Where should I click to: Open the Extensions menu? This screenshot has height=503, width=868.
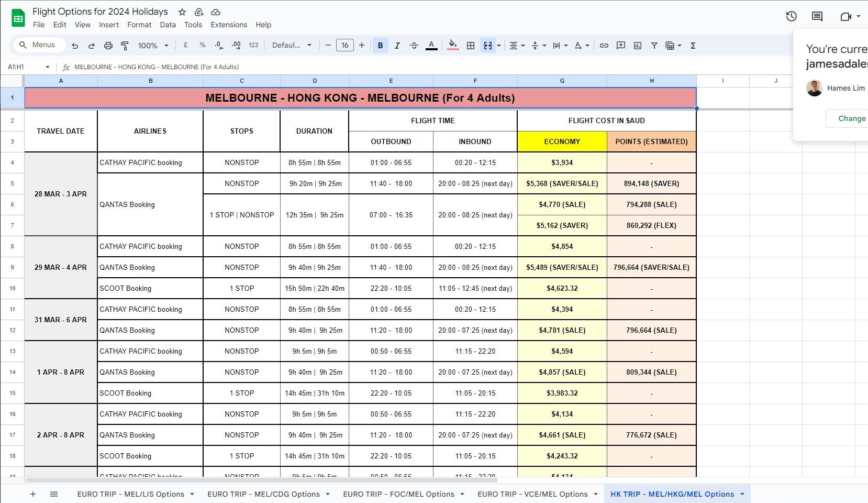[229, 25]
